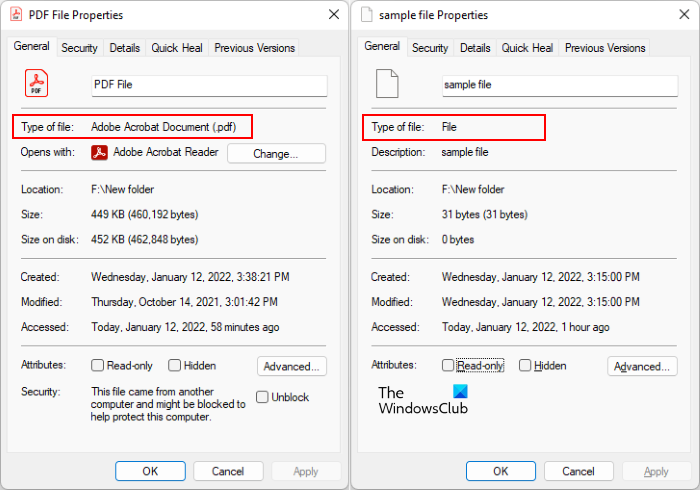700x490 pixels.
Task: Click the large PDF file icon
Action: click(37, 85)
